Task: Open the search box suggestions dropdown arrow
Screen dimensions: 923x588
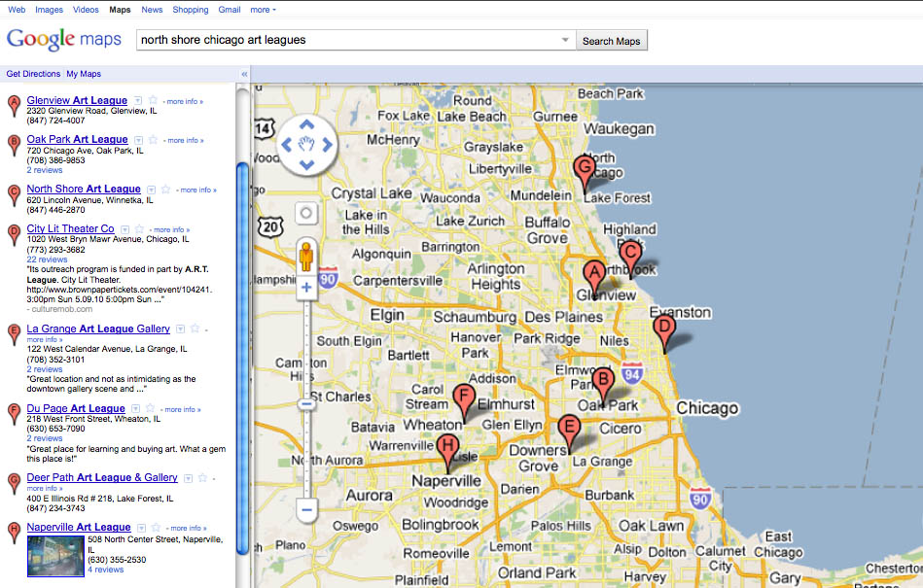Action: 565,40
